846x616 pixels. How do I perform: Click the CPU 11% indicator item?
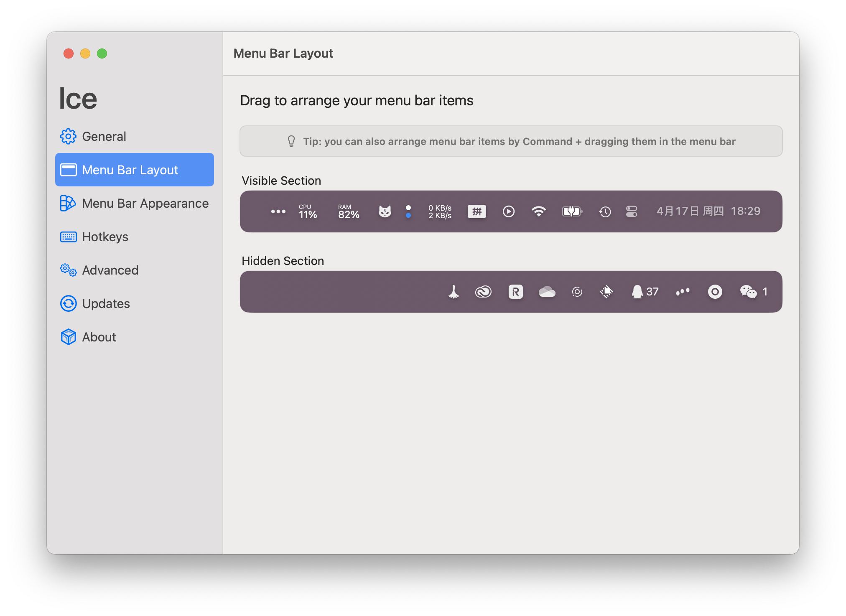coord(308,212)
